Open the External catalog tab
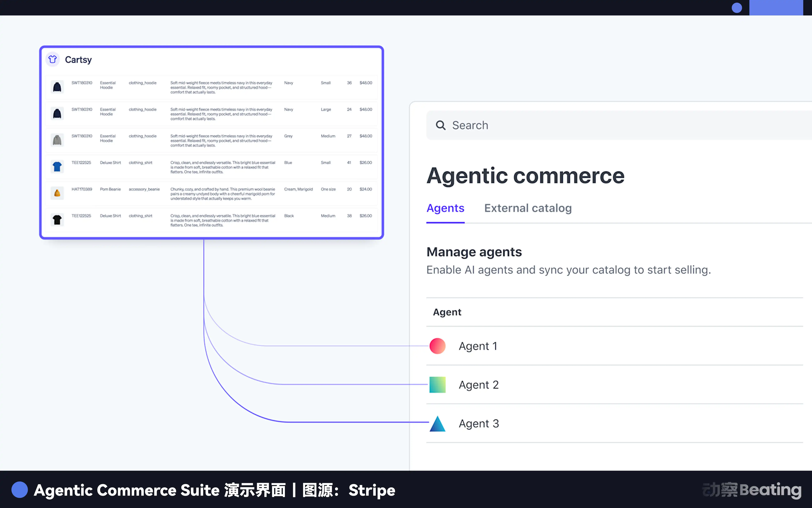The image size is (812, 508). click(527, 208)
